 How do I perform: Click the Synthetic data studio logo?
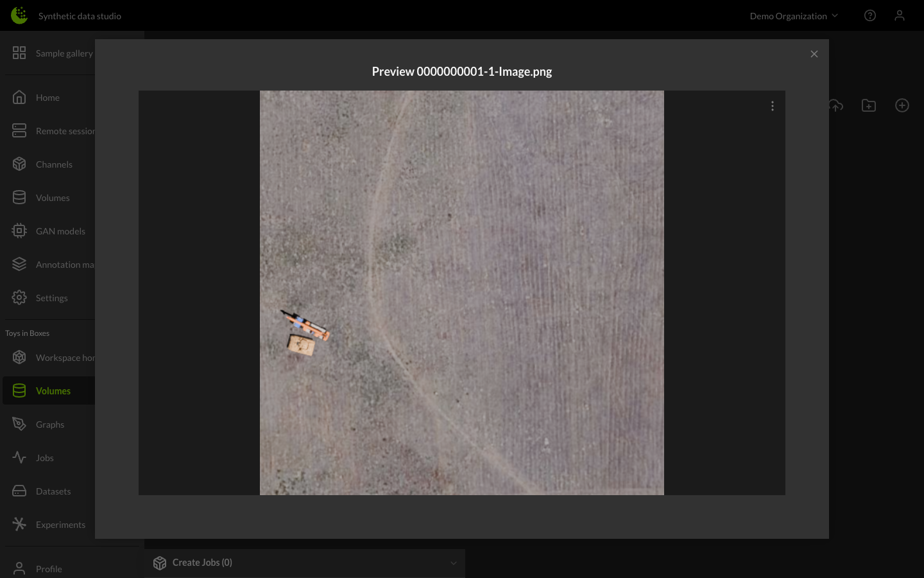(19, 15)
